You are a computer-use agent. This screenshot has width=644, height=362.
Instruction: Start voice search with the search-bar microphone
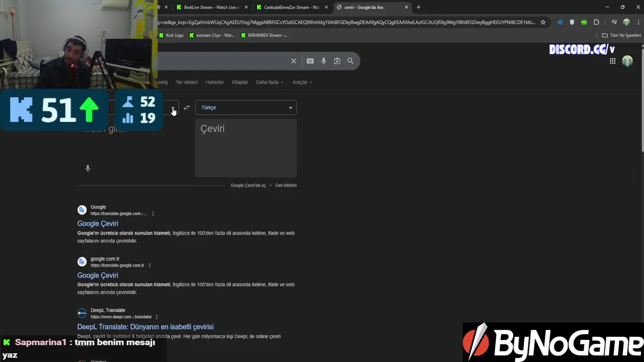324,61
